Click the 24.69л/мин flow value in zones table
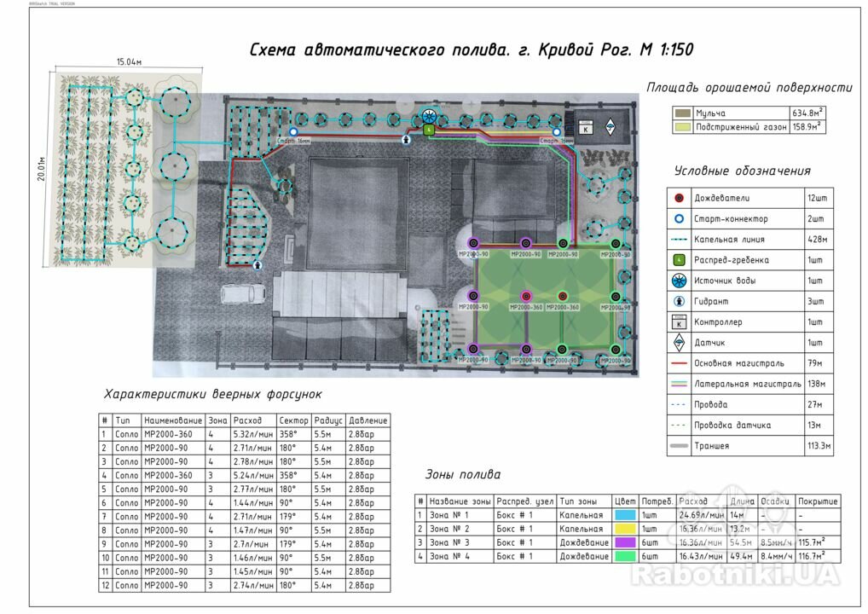Screen dimensions: 868x614 point(702,515)
